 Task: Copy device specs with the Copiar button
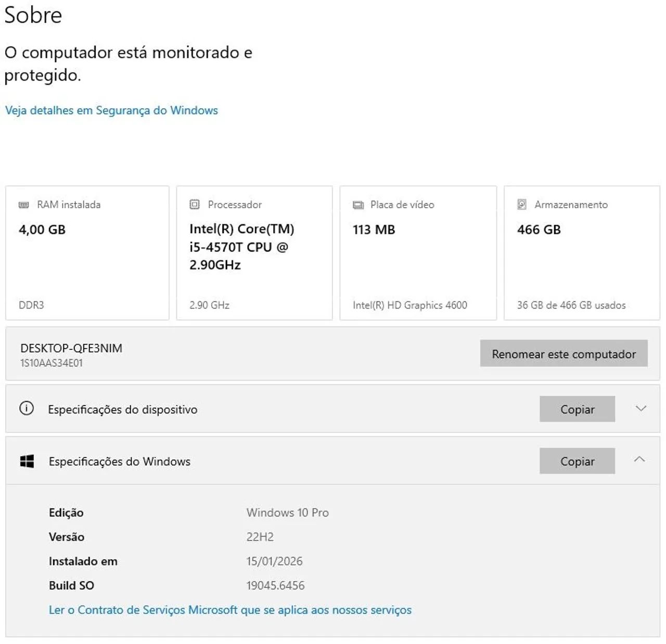577,409
